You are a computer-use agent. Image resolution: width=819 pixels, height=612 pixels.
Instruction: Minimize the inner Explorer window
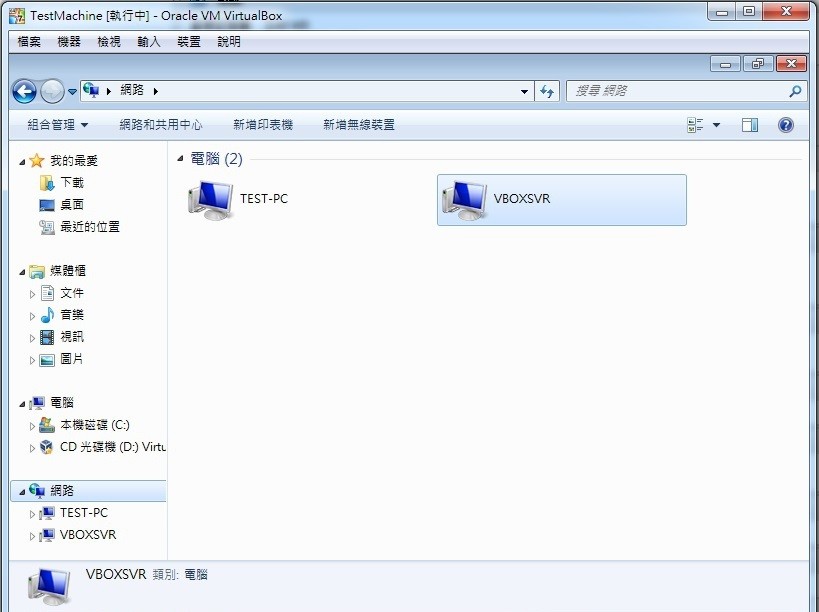click(726, 64)
